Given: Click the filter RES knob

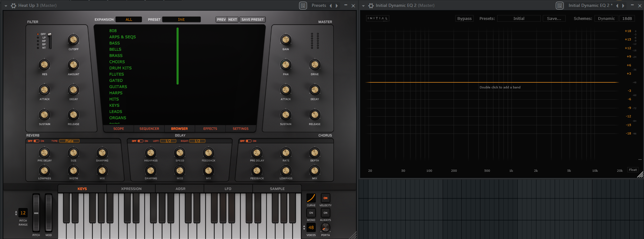Looking at the screenshot, I should [44, 64].
